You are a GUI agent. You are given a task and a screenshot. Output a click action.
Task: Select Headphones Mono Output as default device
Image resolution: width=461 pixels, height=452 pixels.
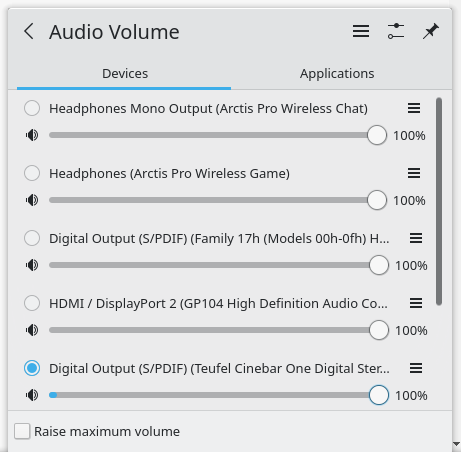(x=32, y=108)
